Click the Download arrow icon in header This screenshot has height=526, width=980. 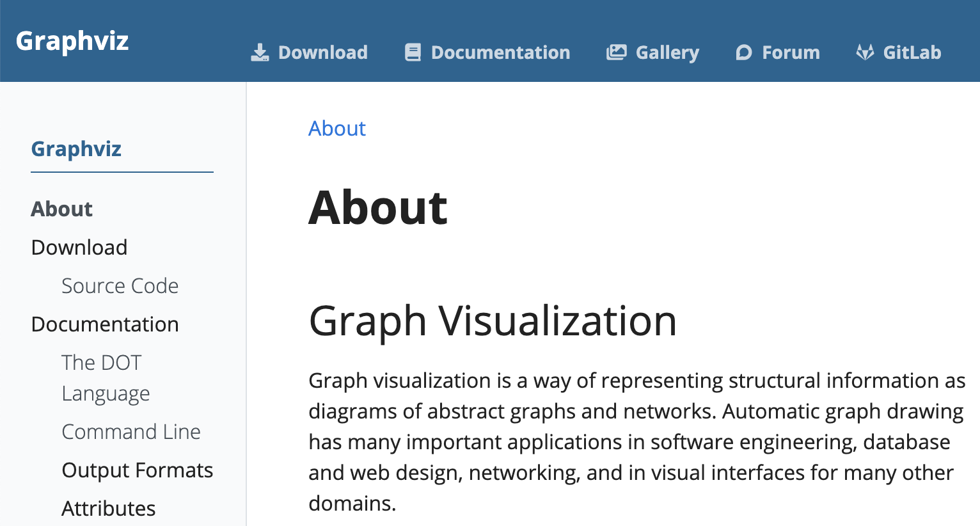pyautogui.click(x=260, y=51)
